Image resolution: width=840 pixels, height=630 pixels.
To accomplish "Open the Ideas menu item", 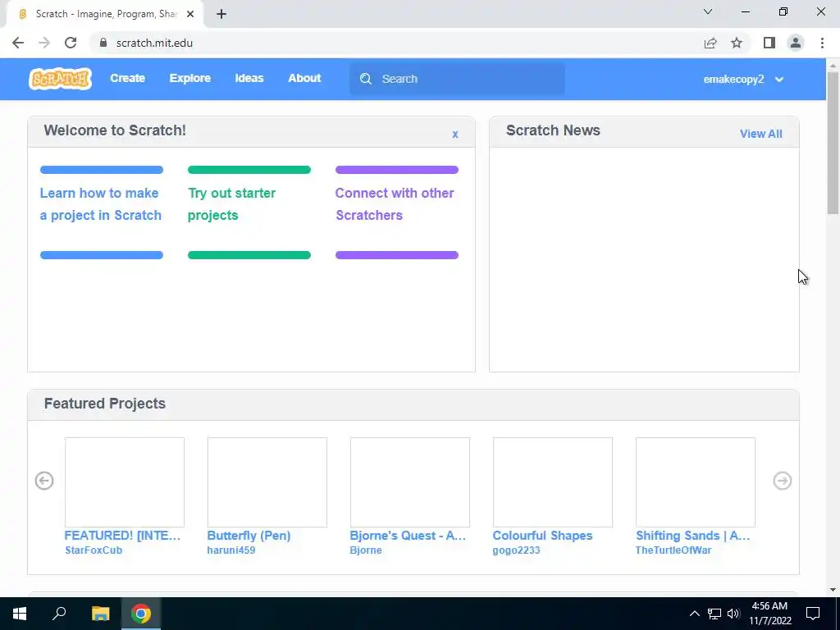I will [249, 78].
